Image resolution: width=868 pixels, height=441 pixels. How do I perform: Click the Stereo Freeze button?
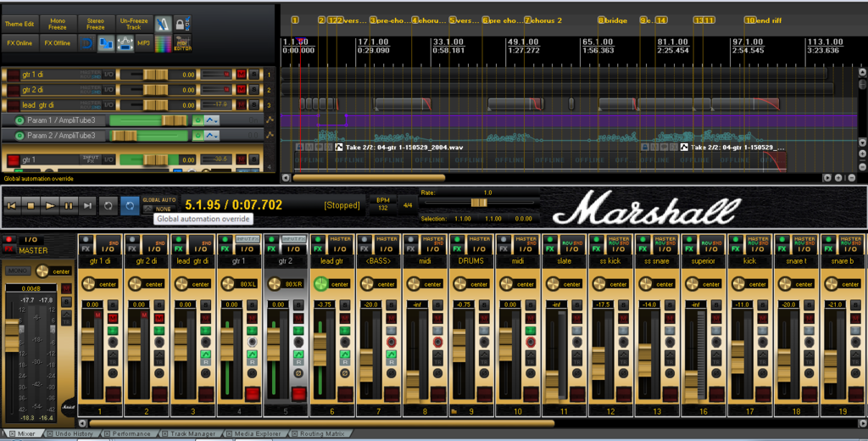coord(95,25)
